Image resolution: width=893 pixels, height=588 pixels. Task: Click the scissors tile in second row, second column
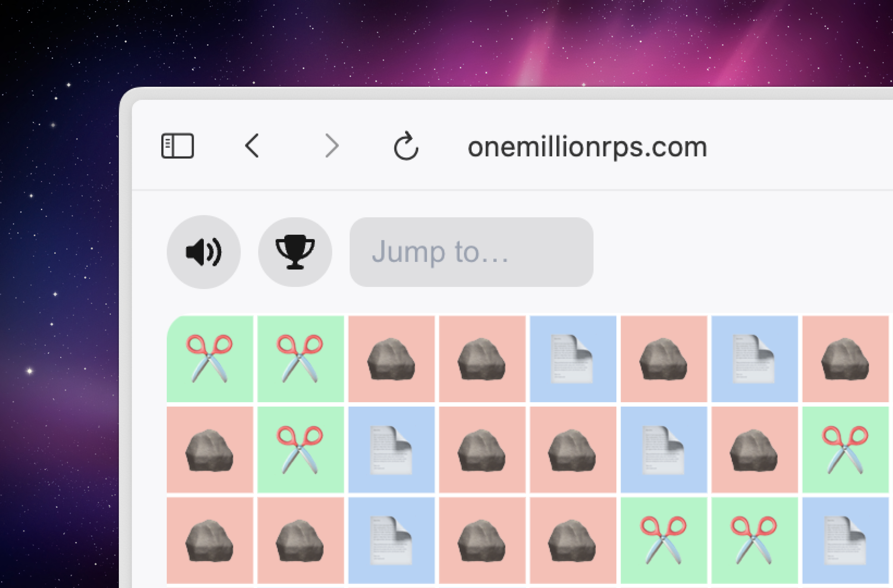coord(301,450)
